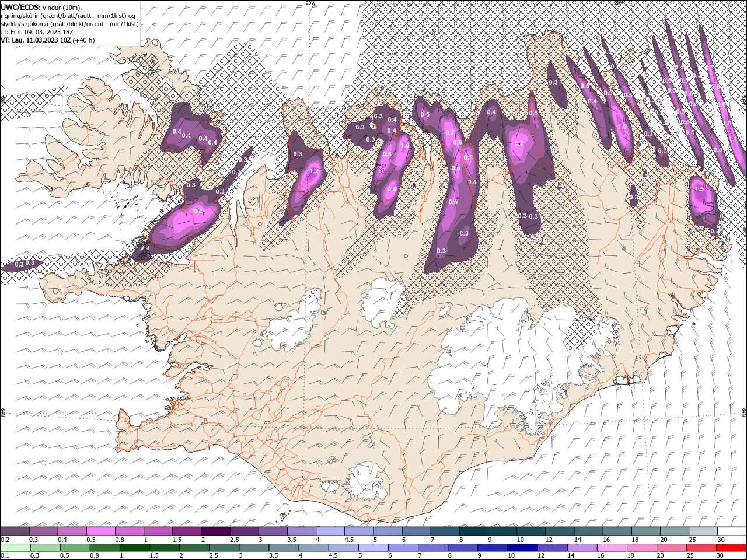The width and height of the screenshot is (747, 560).
Task: Pick the light gray 25 snow legend swatch
Action: point(703,531)
